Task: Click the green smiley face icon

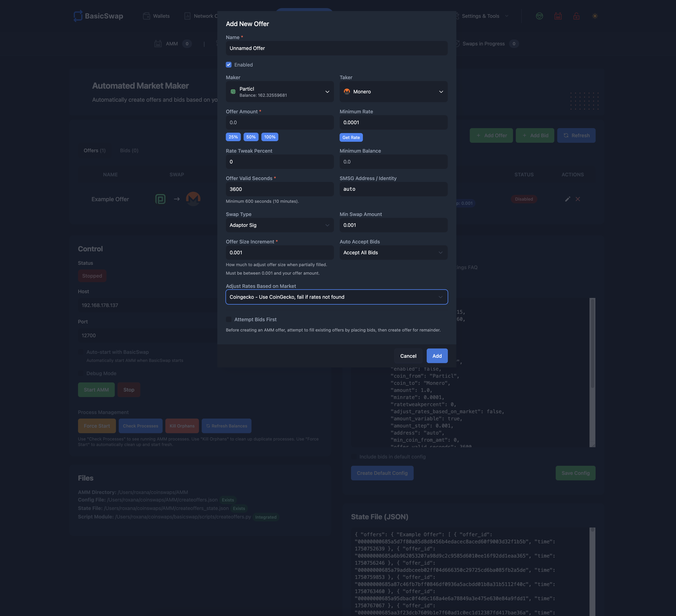Action: point(539,16)
